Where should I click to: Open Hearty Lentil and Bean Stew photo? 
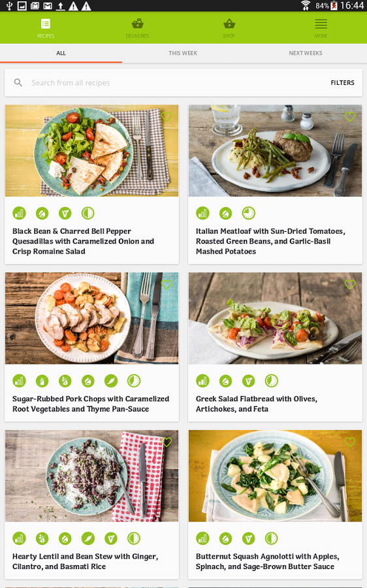(x=92, y=476)
